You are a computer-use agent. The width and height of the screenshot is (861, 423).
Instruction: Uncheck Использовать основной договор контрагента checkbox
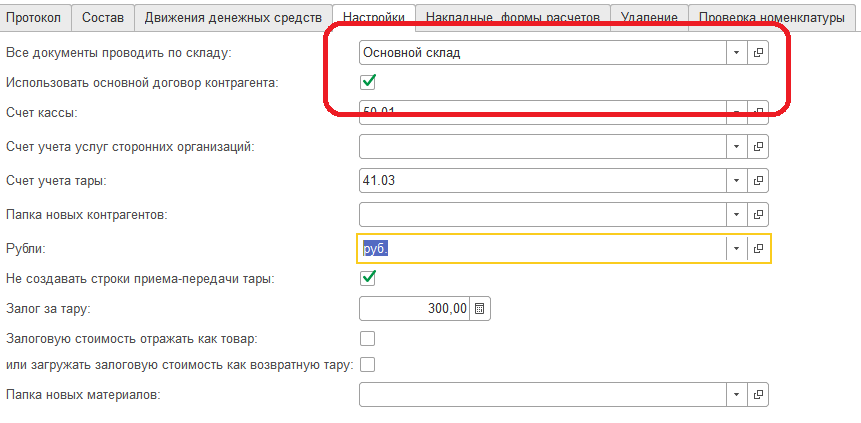point(367,82)
